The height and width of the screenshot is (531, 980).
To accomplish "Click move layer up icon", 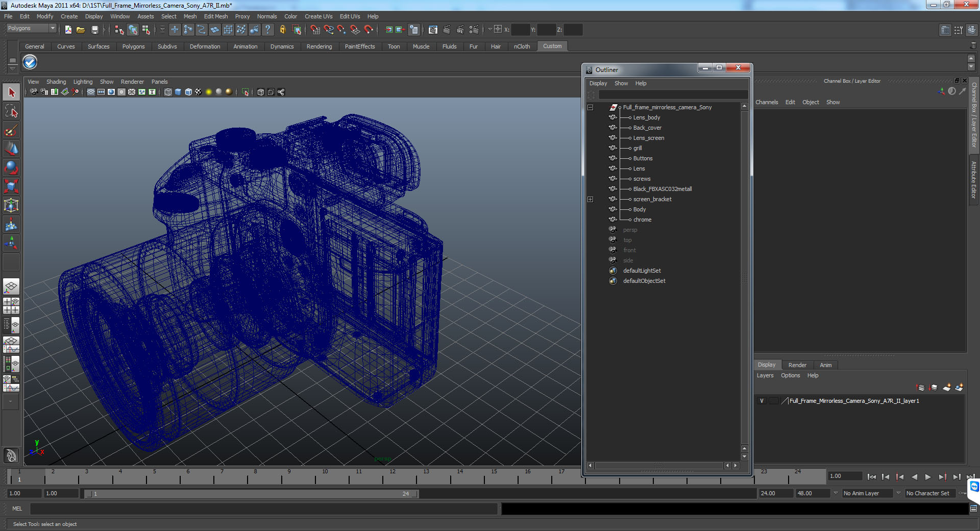I will point(921,388).
